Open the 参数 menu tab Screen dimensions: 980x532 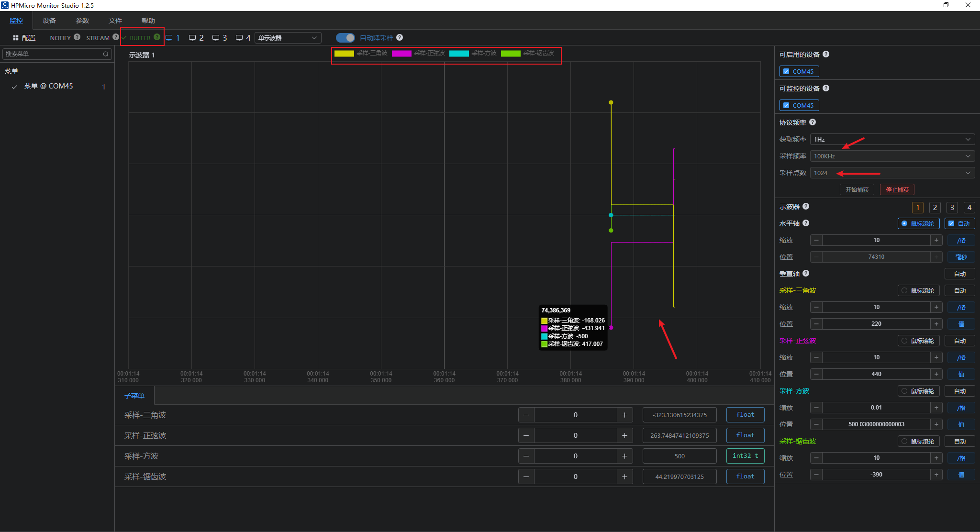[x=82, y=21]
